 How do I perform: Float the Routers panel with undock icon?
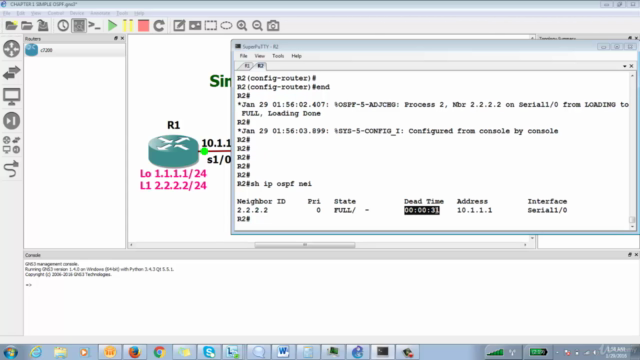(116, 38)
